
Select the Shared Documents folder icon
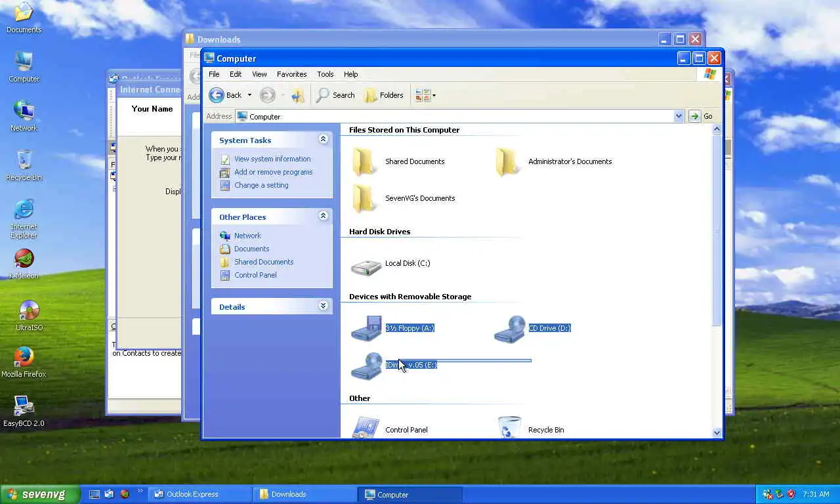(x=364, y=161)
